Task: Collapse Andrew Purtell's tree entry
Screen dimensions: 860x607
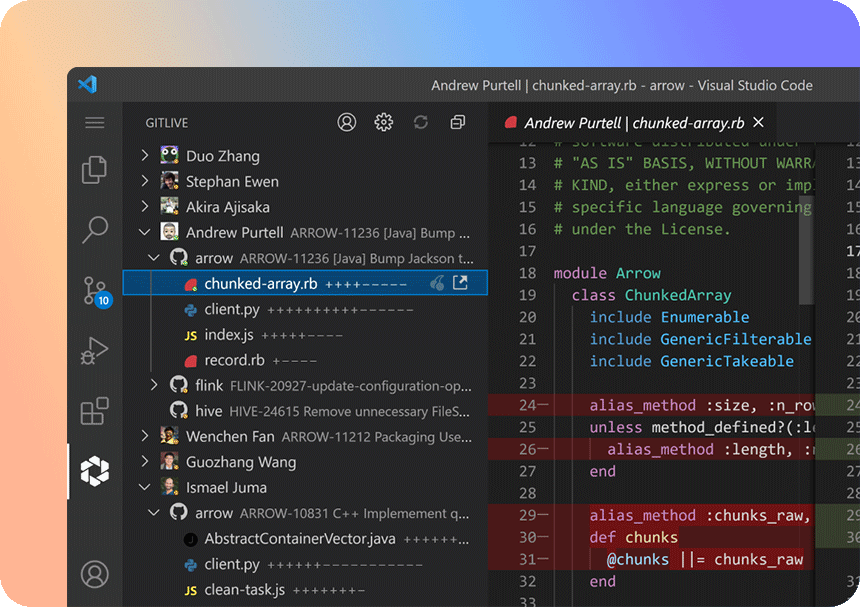Action: (145, 232)
